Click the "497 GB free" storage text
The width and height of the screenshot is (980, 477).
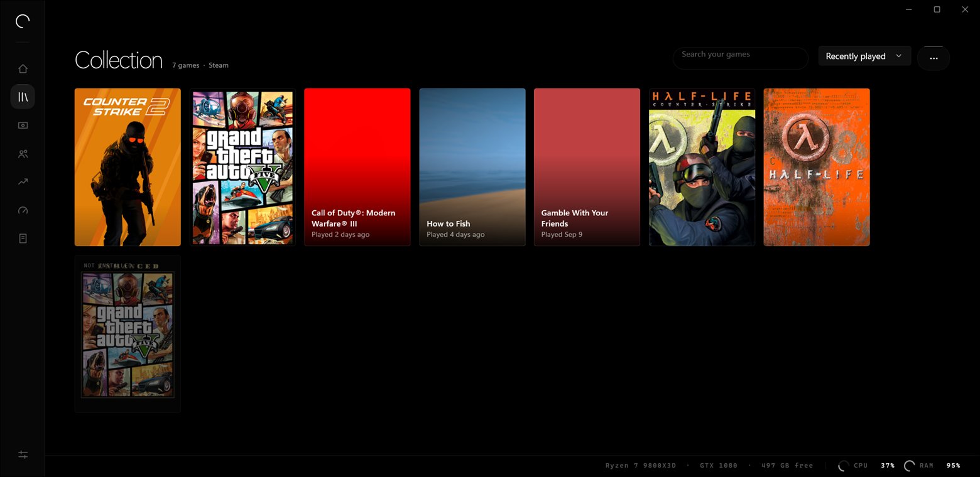tap(787, 466)
